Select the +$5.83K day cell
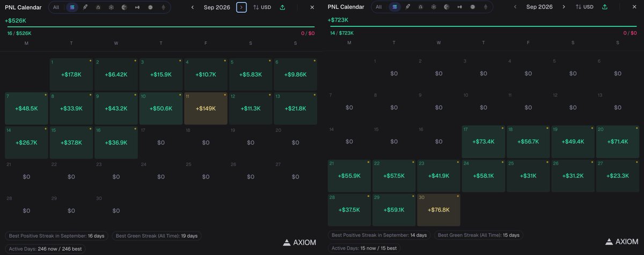The height and width of the screenshot is (255, 644). (251, 74)
